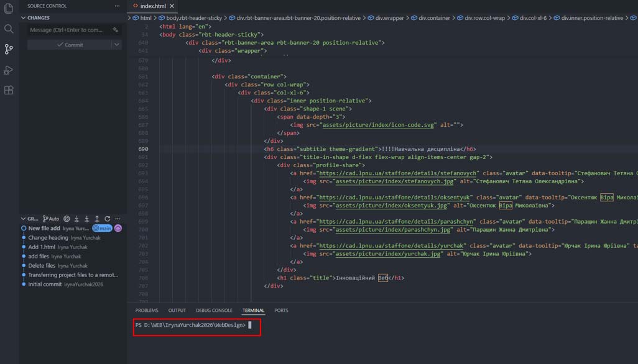This screenshot has width=638, height=364.
Task: Switch to the DEBUG CONSOLE panel tab
Action: tap(214, 310)
